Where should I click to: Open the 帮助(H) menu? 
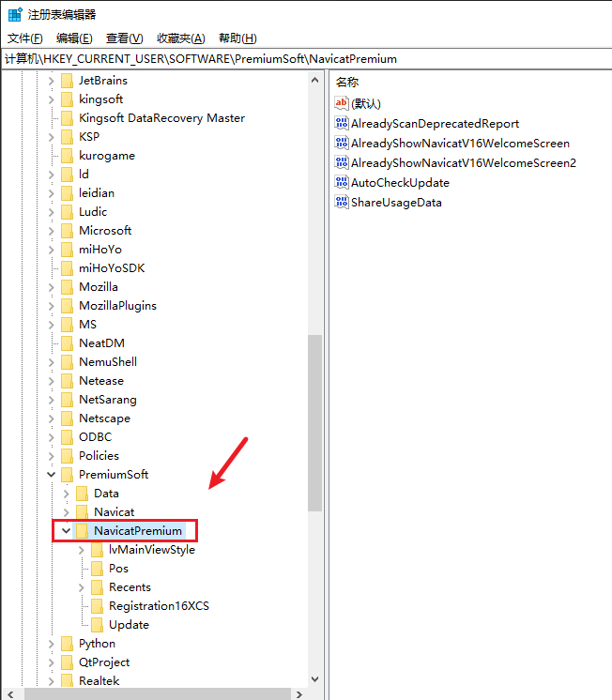(x=237, y=38)
